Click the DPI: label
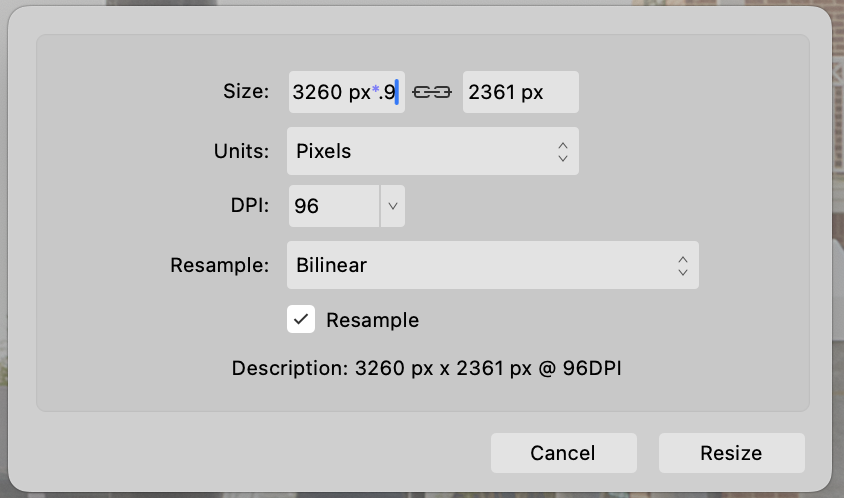844x498 pixels. click(250, 205)
